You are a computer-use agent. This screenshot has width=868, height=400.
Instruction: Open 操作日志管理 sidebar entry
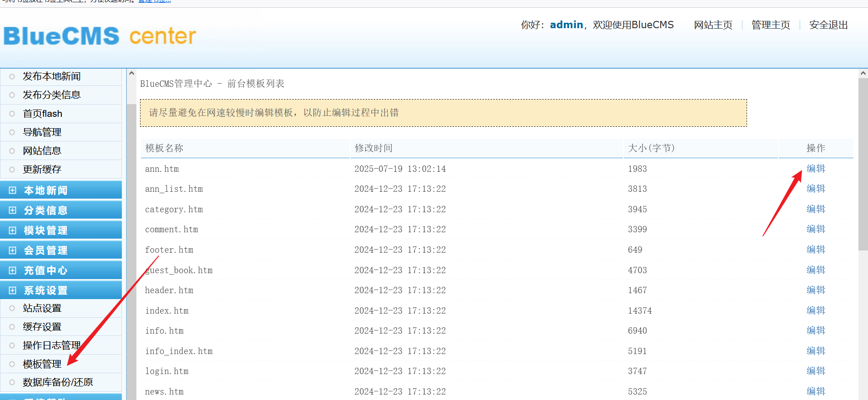(x=52, y=345)
